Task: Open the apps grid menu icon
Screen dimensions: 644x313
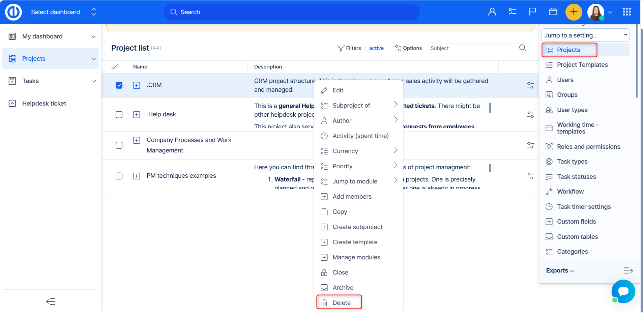Action: [627, 12]
